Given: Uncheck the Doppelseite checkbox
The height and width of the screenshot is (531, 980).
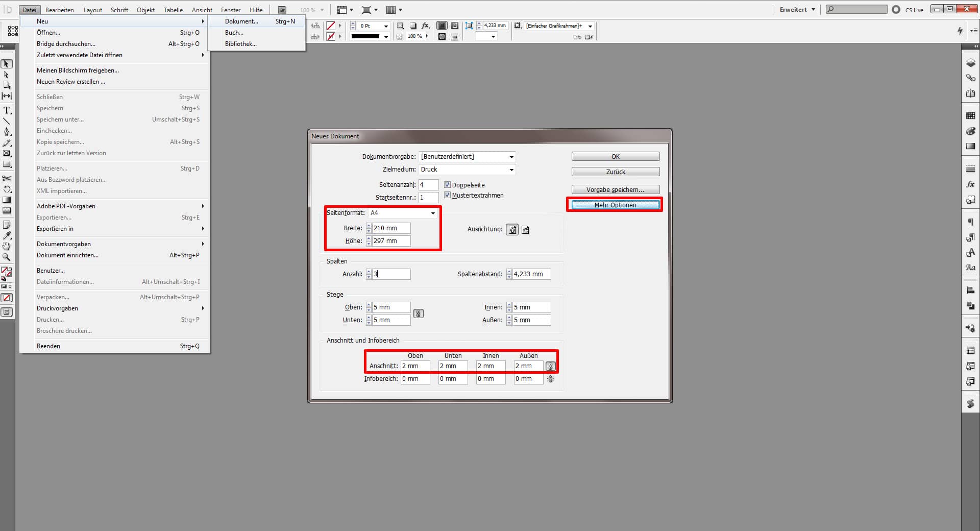Looking at the screenshot, I should pos(448,185).
